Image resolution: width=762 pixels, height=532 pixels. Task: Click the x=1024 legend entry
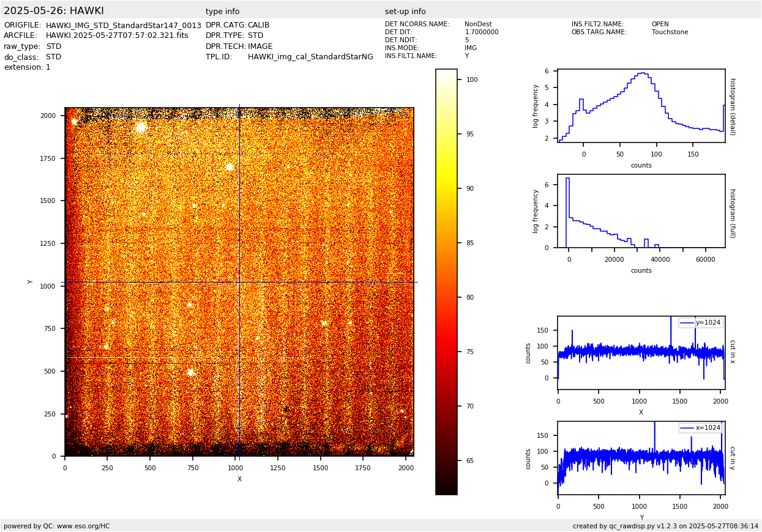(x=701, y=428)
